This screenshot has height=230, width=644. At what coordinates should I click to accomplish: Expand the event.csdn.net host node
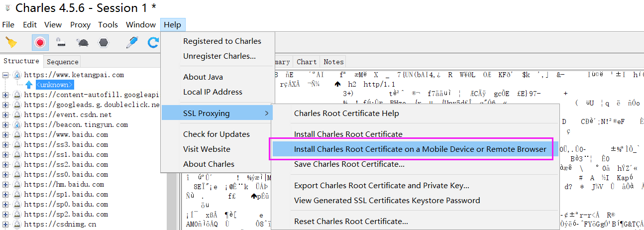coord(5,115)
